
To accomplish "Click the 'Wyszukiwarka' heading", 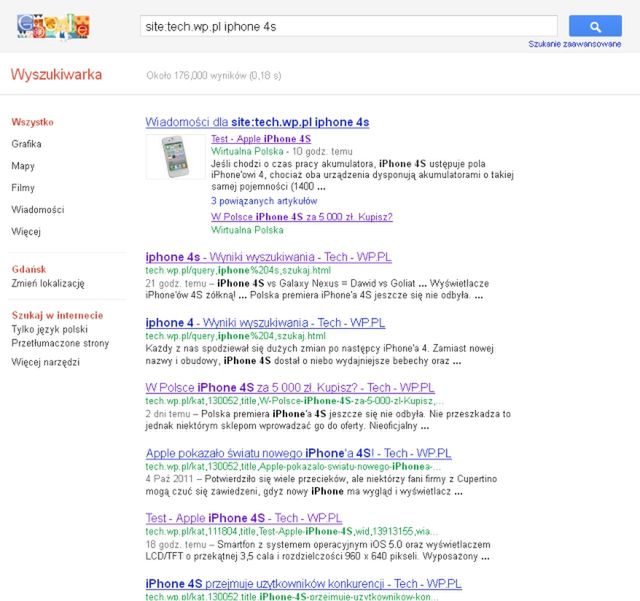I will 56,74.
